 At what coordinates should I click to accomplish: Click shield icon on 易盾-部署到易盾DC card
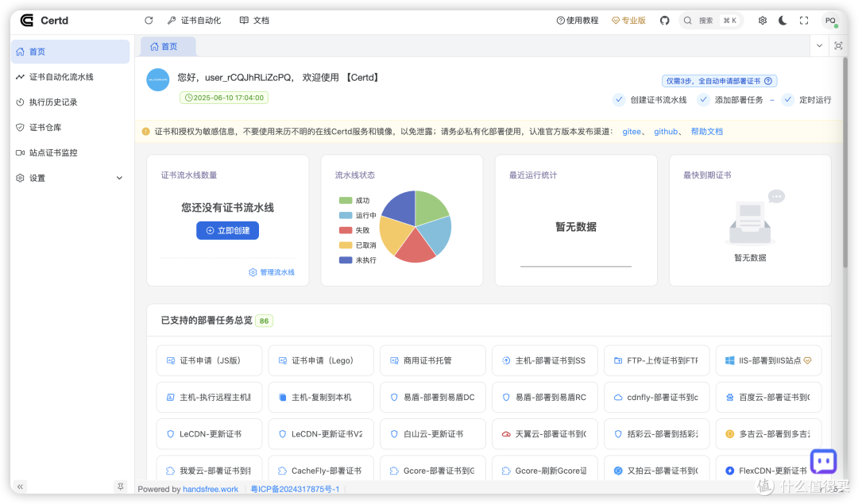coord(394,398)
